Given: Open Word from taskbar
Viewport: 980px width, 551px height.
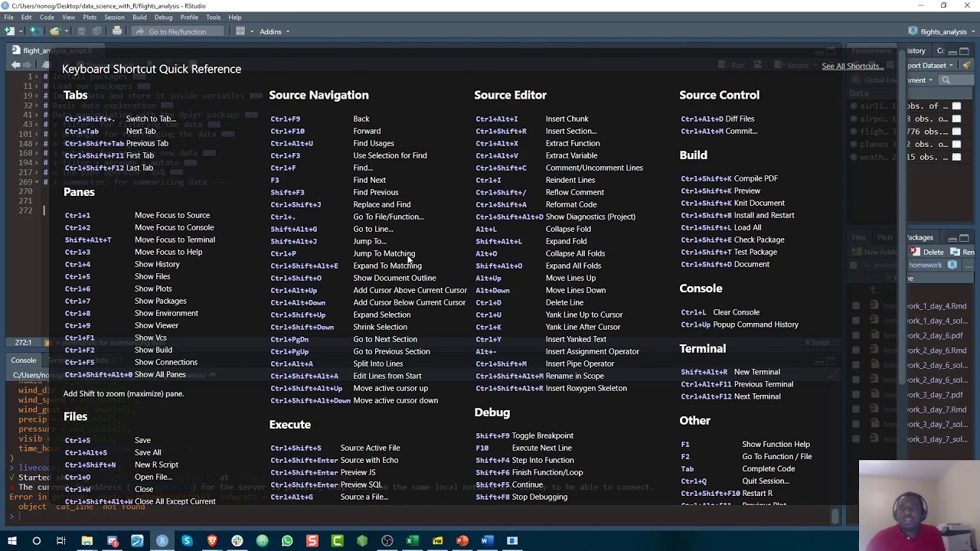Looking at the screenshot, I should pos(487,541).
